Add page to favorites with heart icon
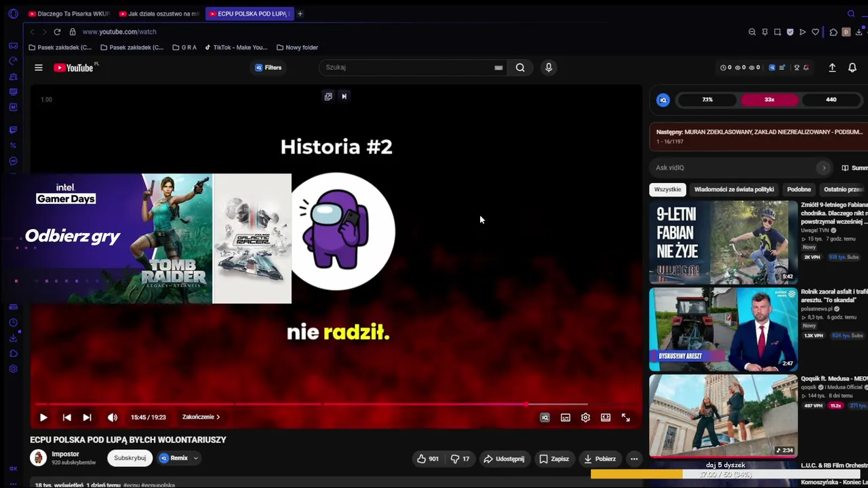Screen dimensions: 868x488 point(815,32)
